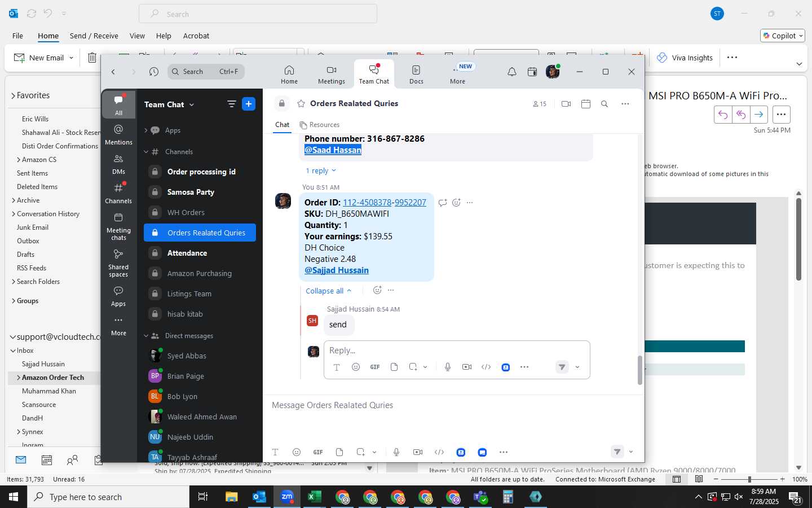Insert GIF in reply box
Viewport: 812px width, 508px height.
tap(375, 367)
